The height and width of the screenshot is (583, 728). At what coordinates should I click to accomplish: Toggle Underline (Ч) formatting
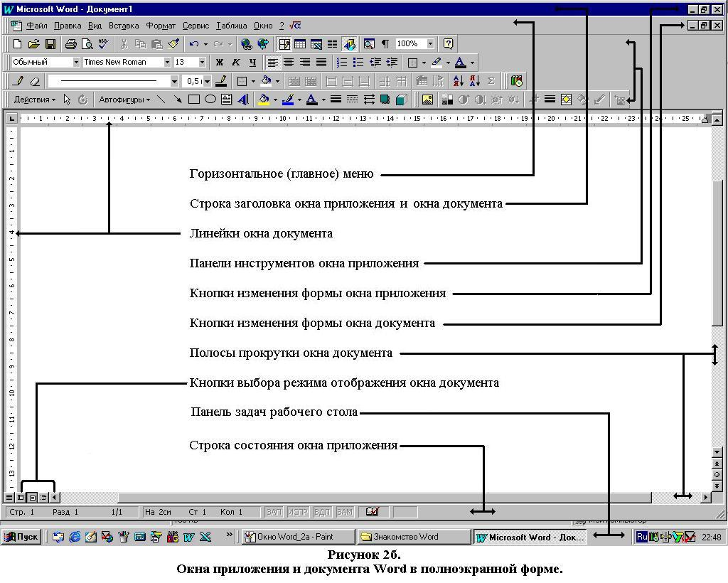252,62
